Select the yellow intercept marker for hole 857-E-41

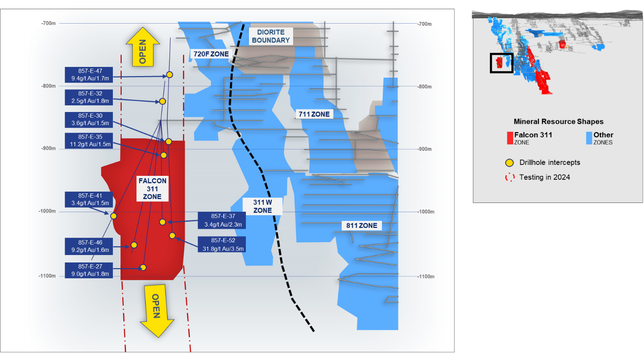(x=114, y=216)
